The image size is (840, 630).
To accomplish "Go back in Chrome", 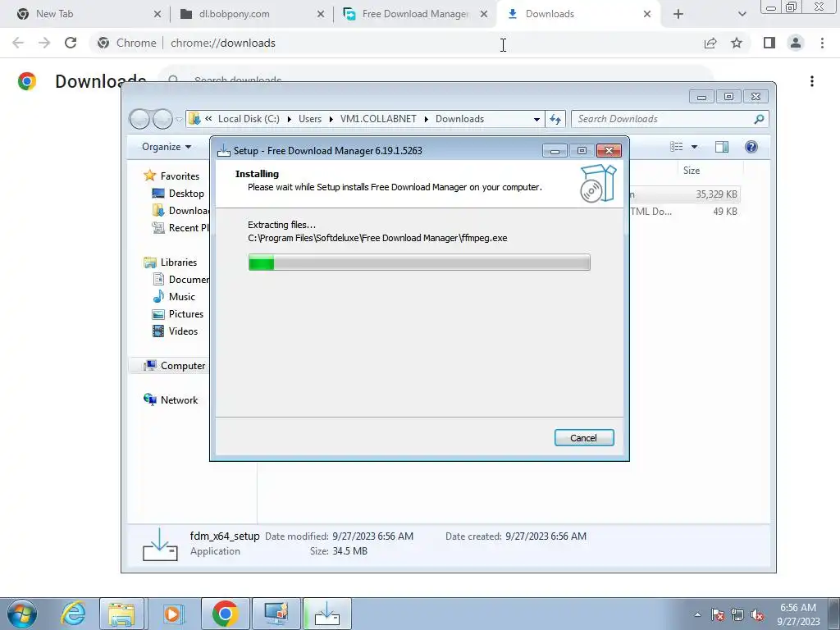I will [18, 43].
